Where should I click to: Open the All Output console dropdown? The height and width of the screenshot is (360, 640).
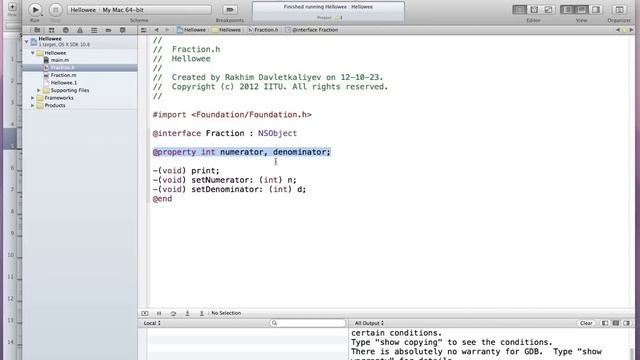click(369, 323)
